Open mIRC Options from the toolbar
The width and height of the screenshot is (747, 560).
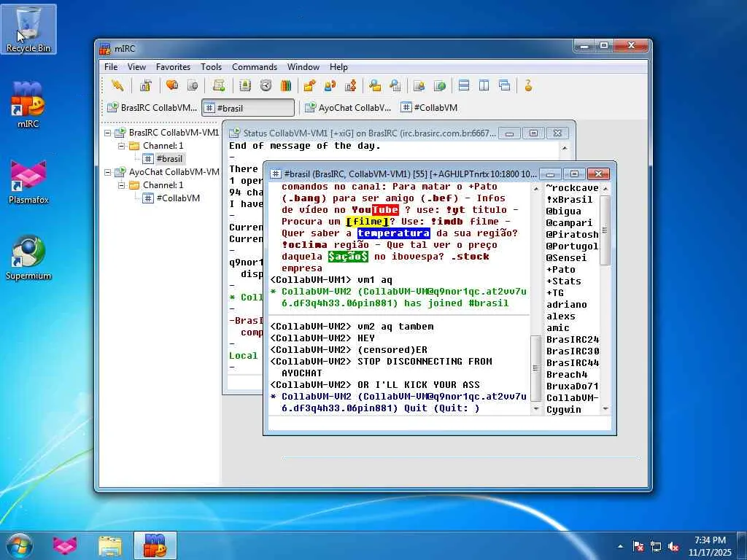click(145, 86)
